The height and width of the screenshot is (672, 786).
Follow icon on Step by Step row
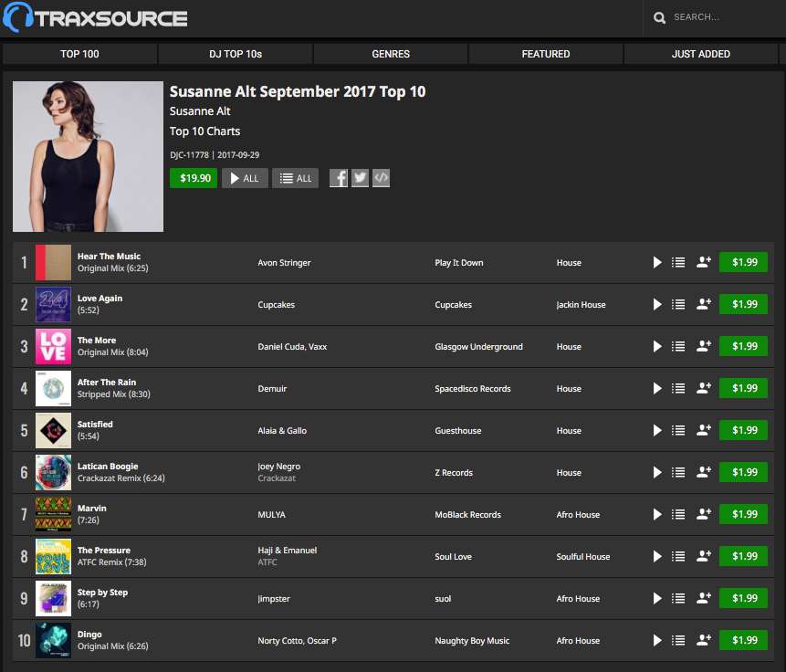704,598
